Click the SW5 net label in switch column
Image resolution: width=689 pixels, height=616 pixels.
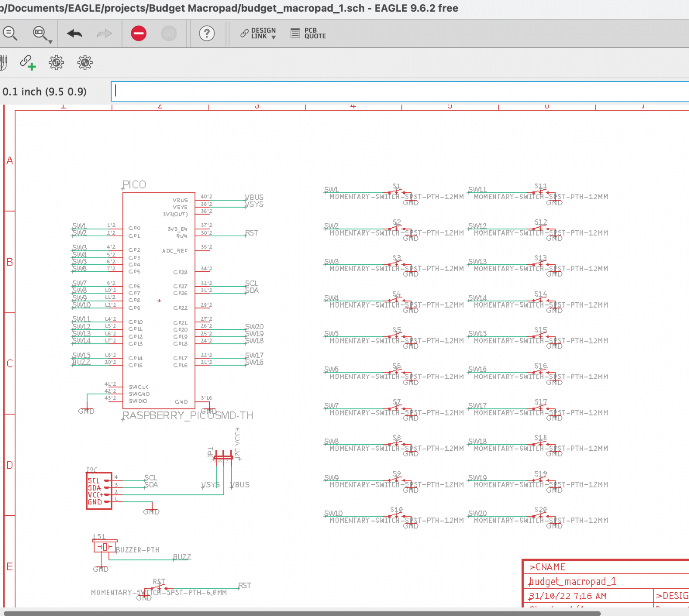332,334
